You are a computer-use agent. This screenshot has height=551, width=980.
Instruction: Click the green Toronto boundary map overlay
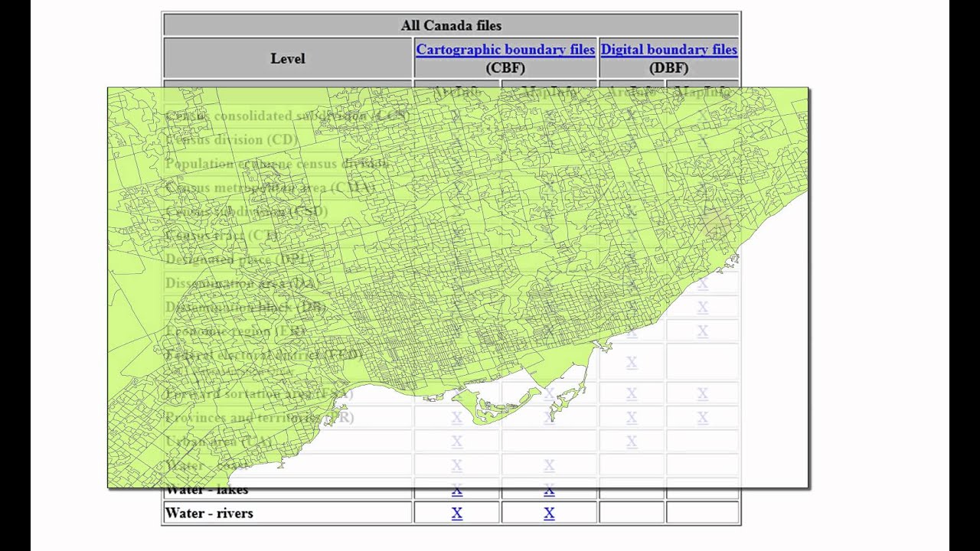[457, 287]
